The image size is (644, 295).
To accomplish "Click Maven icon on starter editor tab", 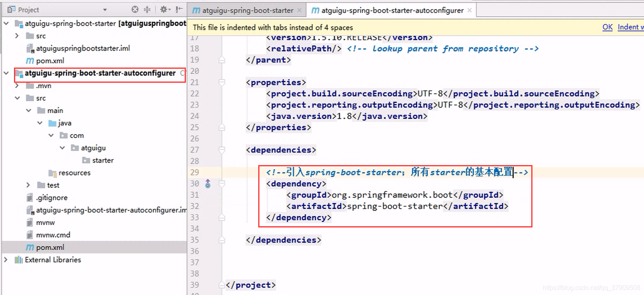I will click(196, 10).
